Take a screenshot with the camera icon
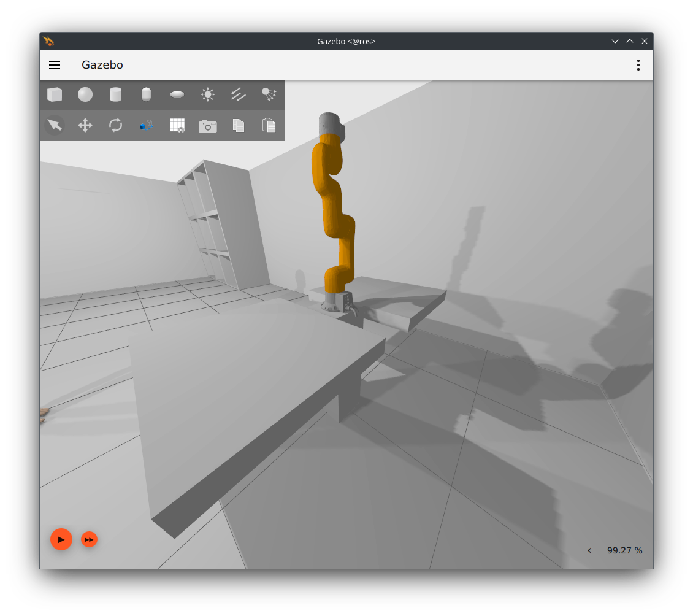693x616 pixels. (x=208, y=126)
